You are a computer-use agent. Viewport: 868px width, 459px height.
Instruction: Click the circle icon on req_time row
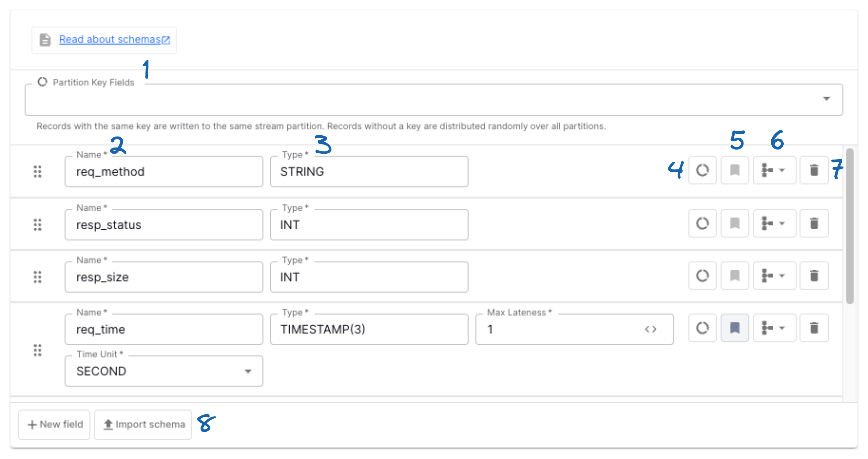point(702,328)
